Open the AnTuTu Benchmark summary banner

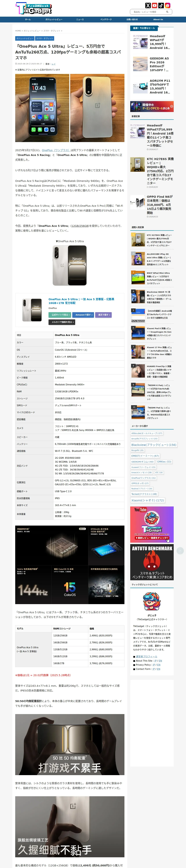coord(152,562)
